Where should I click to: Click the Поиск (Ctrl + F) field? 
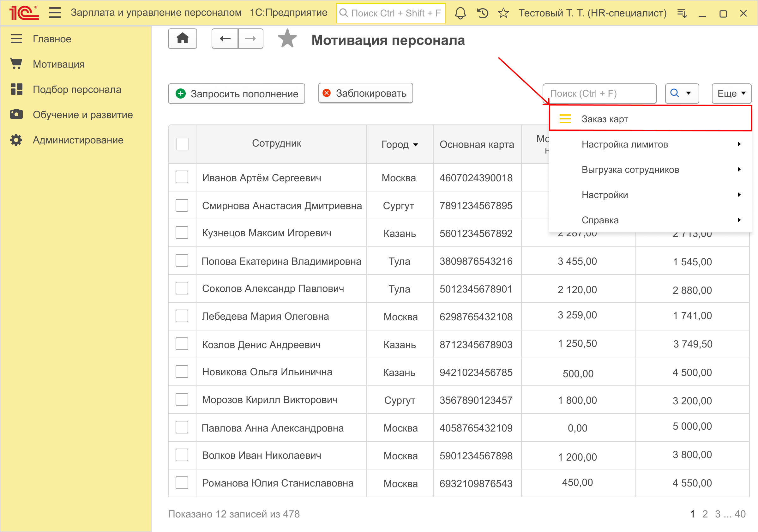coord(599,94)
